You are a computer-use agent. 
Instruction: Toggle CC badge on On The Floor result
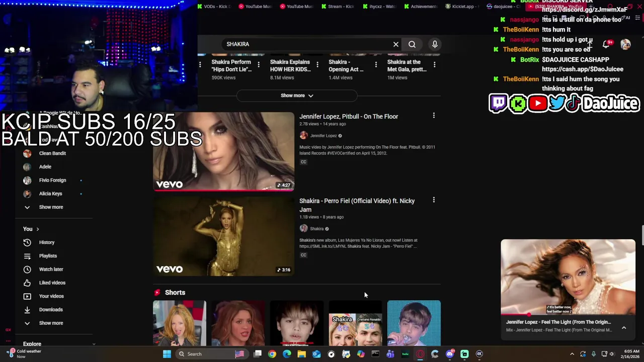(303, 162)
